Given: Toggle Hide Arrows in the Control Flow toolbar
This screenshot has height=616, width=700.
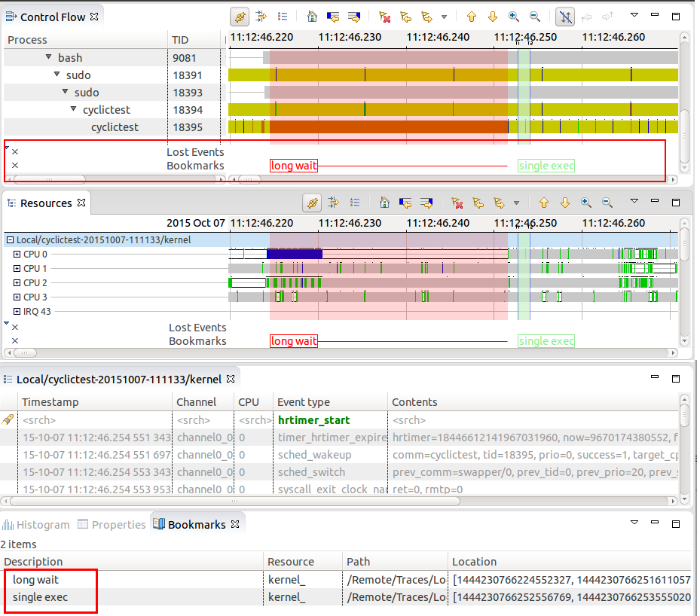Looking at the screenshot, I should [x=564, y=17].
